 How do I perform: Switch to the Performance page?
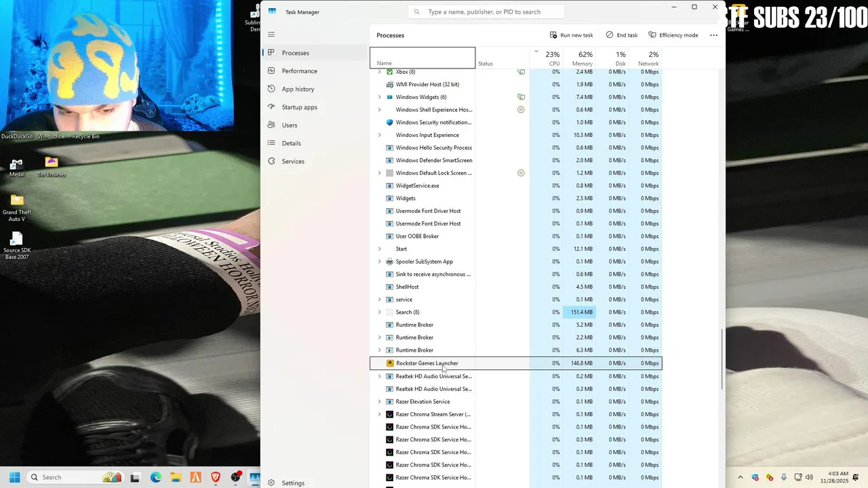[315, 71]
